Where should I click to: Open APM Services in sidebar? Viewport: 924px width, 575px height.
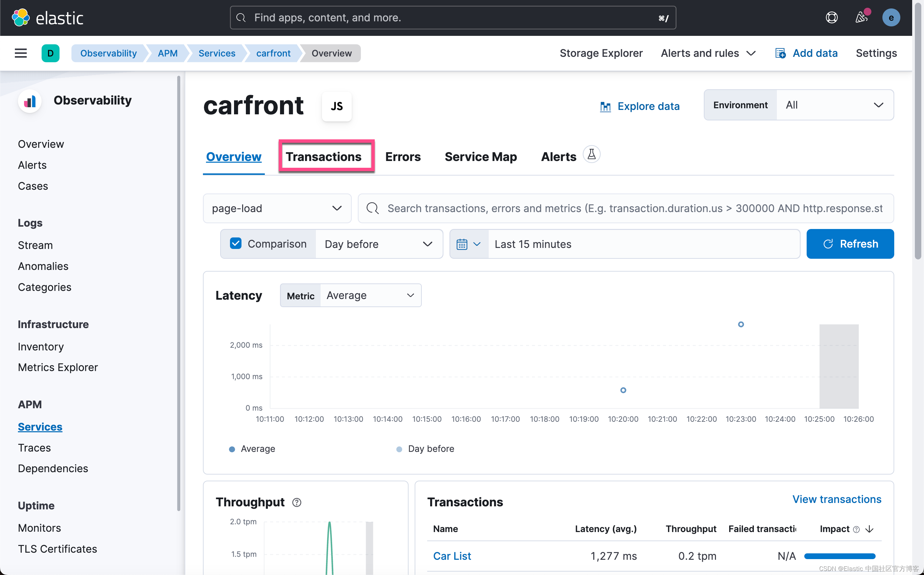(40, 427)
